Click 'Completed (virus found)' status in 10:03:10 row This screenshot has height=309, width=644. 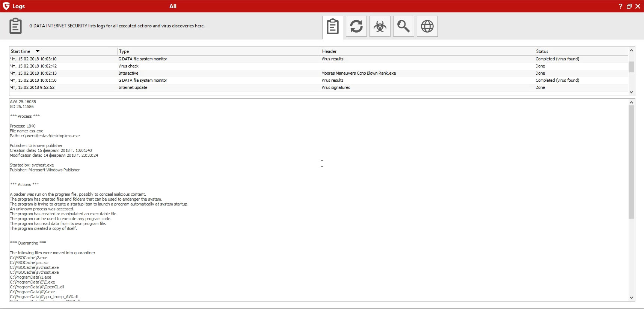[x=557, y=59]
